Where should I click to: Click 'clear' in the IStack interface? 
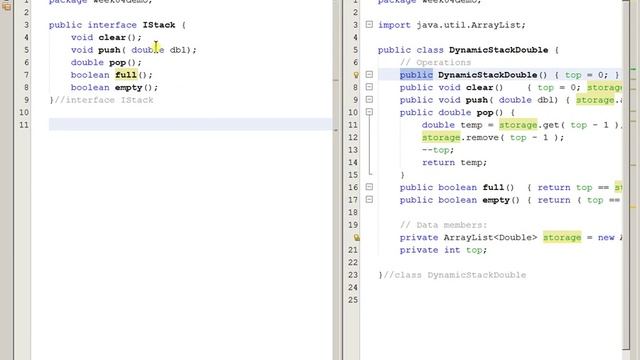tap(112, 38)
